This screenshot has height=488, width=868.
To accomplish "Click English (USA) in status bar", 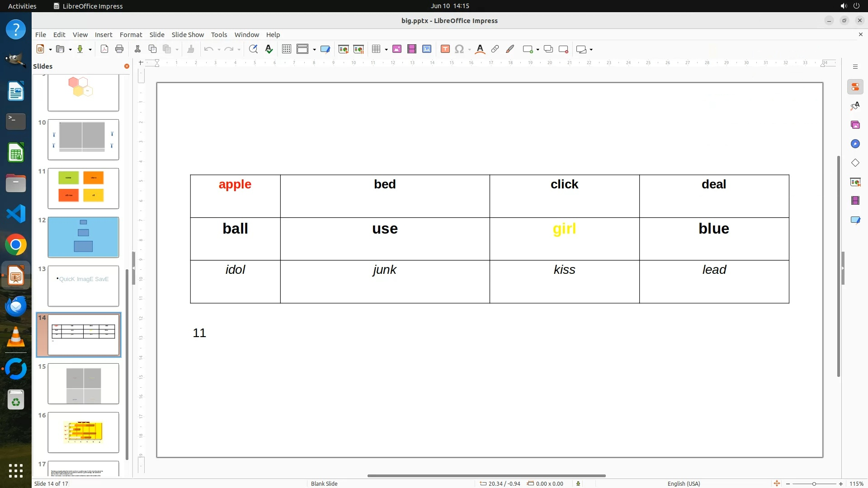I will (x=684, y=483).
